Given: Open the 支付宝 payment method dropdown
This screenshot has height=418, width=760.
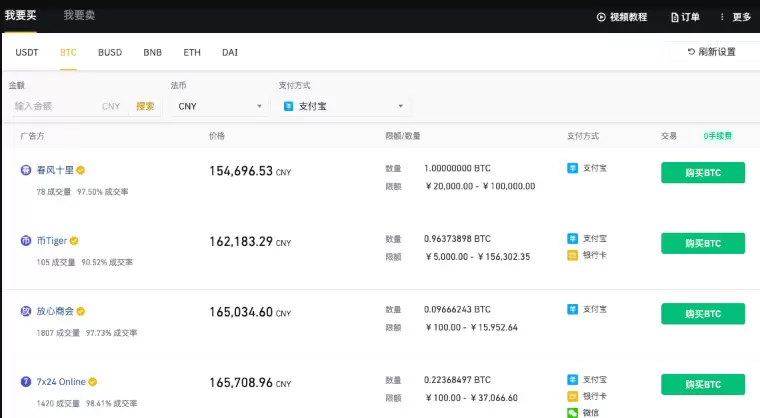Looking at the screenshot, I should pos(344,106).
